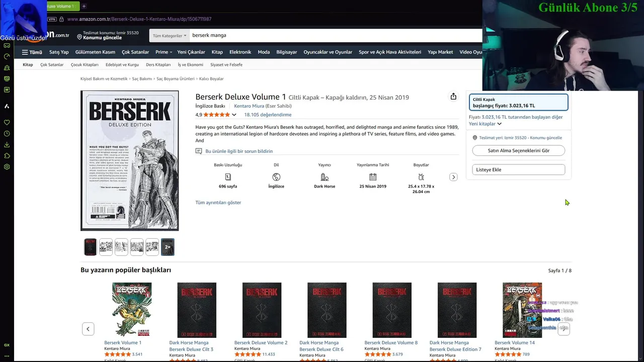Click the search field containing berserk manga
The height and width of the screenshot is (362, 644).
pos(336,36)
